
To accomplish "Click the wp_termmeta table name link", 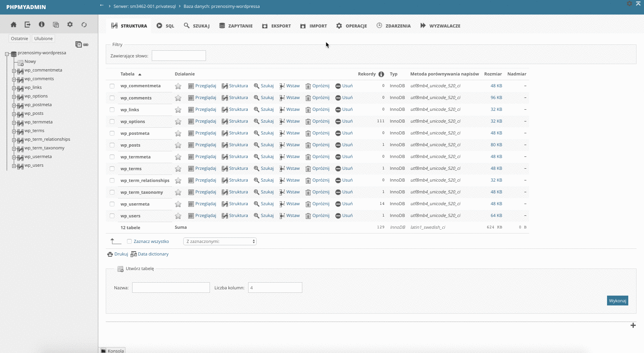I will 136,157.
